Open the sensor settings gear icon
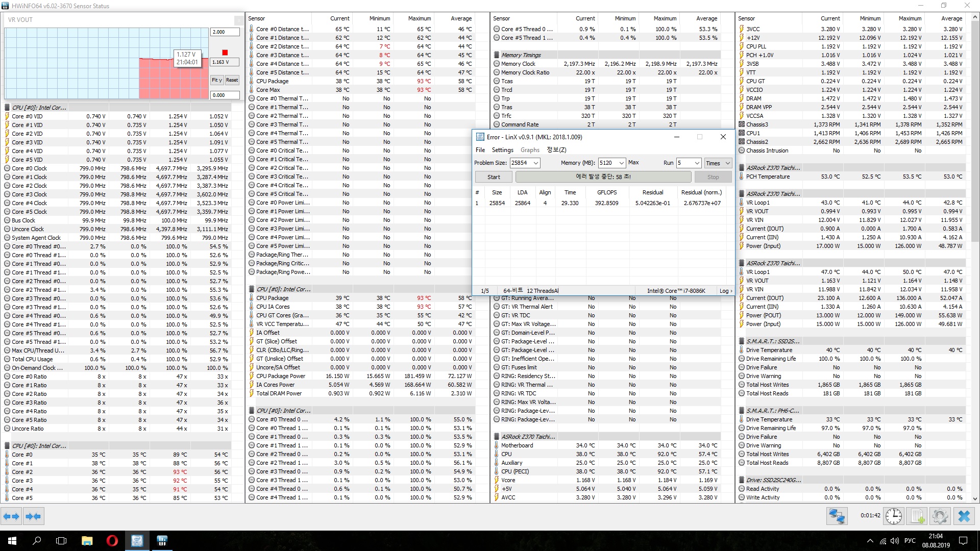Screen dimensions: 980x551 click(940, 516)
